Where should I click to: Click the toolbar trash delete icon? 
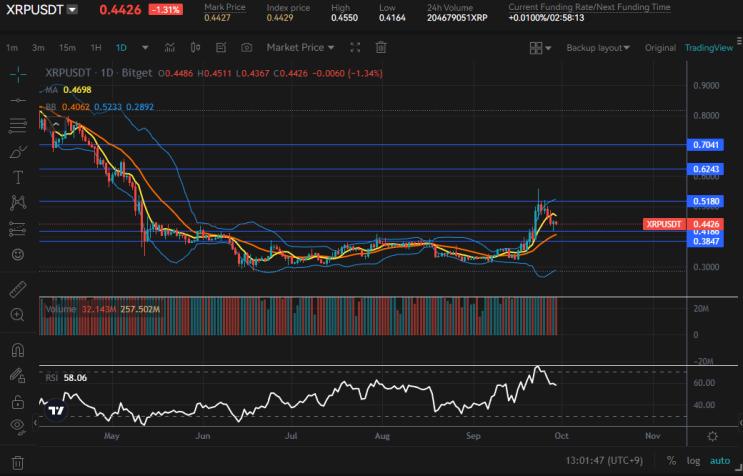click(x=381, y=47)
